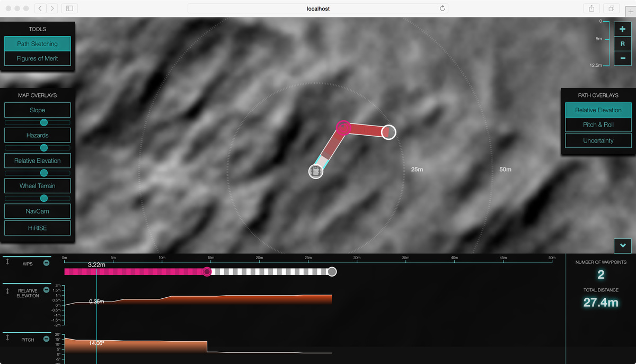Click the pink first path segment bar

click(x=134, y=272)
